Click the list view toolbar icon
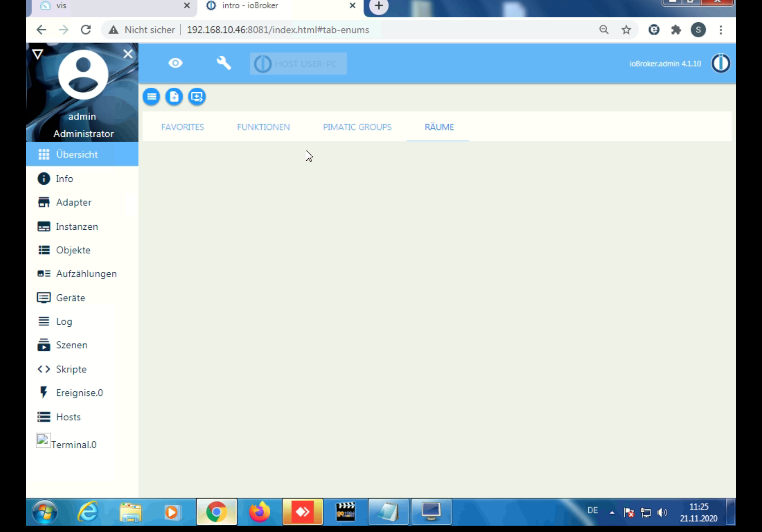 tap(151, 97)
